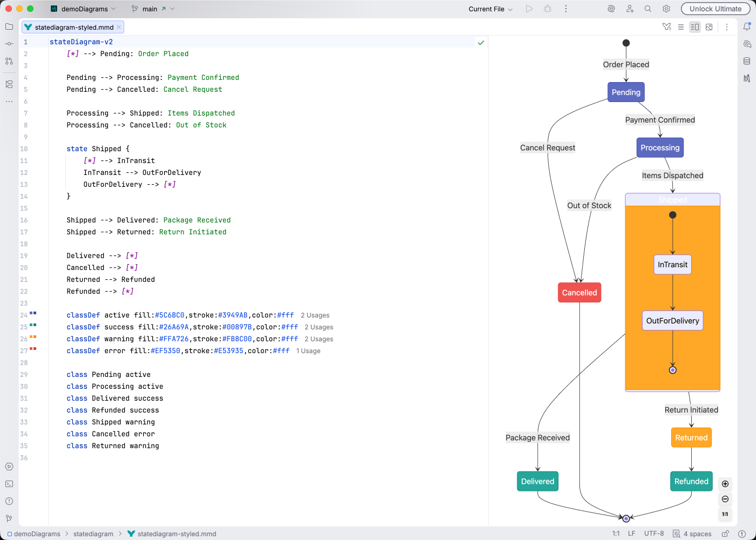Open the IDE Settings gear icon

click(x=666, y=9)
